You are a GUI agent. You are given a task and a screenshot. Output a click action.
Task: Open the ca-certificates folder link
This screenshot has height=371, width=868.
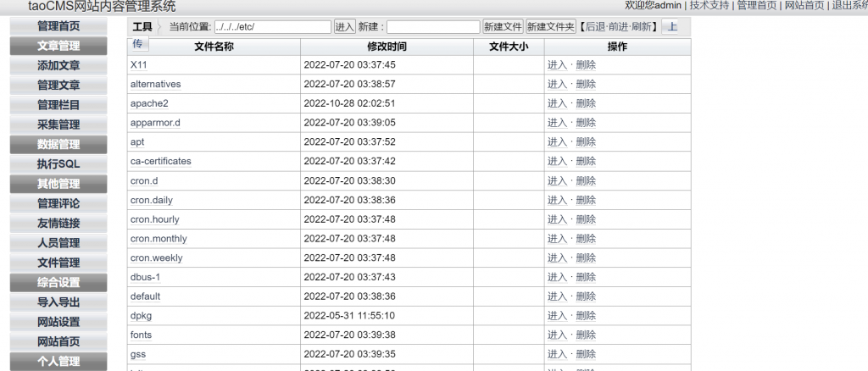161,161
